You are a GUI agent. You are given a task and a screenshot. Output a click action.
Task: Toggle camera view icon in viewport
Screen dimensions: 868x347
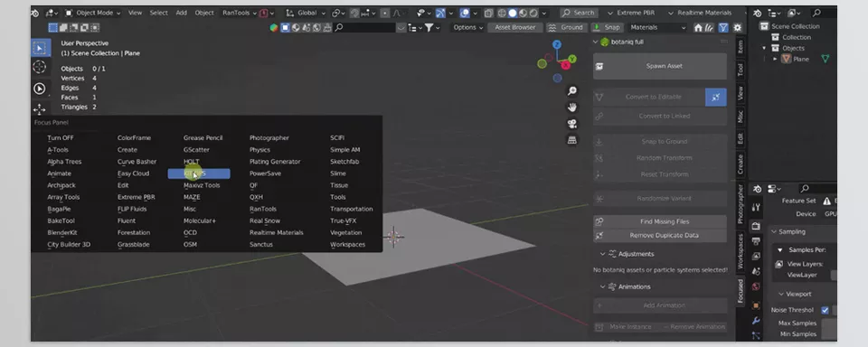571,124
